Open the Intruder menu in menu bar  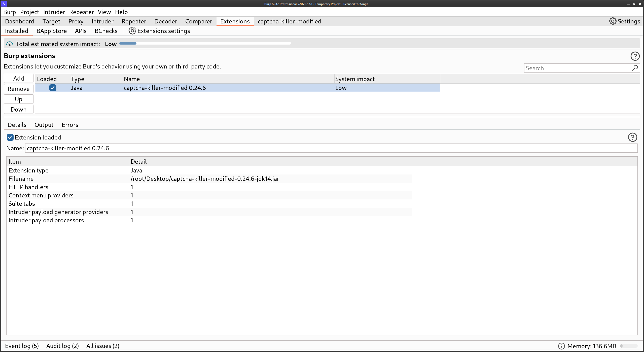(54, 12)
